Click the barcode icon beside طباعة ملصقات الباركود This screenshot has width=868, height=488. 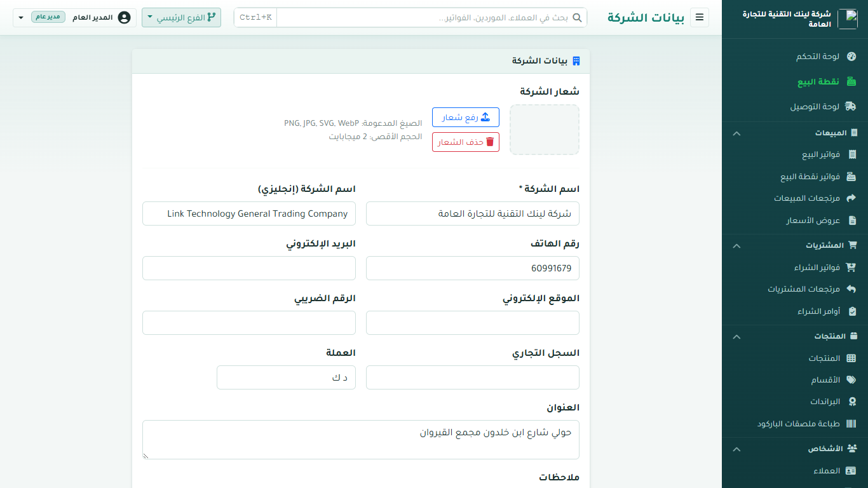[851, 424]
